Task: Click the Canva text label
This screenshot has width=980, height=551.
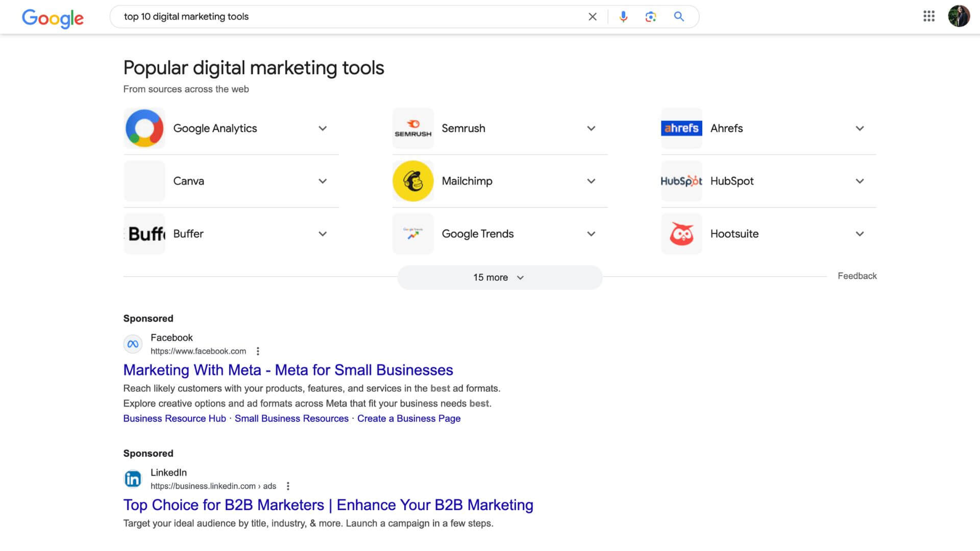Action: click(x=188, y=181)
